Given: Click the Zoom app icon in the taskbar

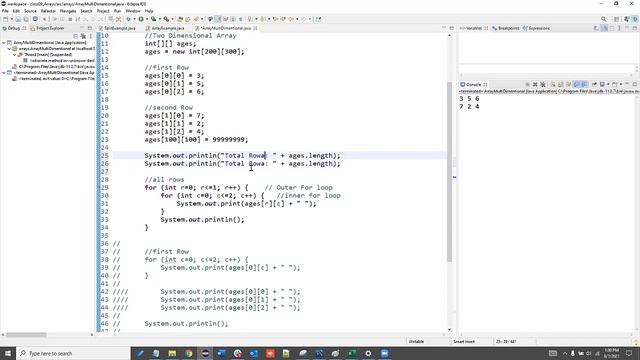Looking at the screenshot, I should [x=384, y=353].
